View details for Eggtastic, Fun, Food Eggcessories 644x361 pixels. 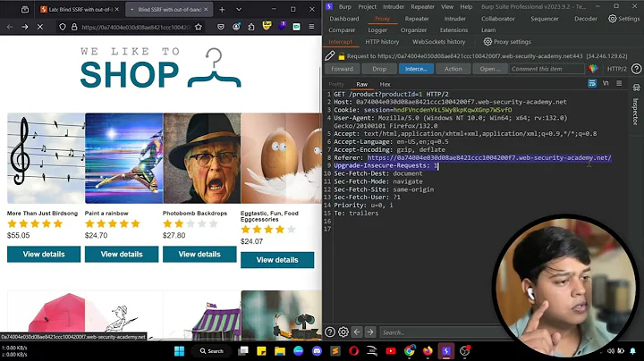(277, 260)
